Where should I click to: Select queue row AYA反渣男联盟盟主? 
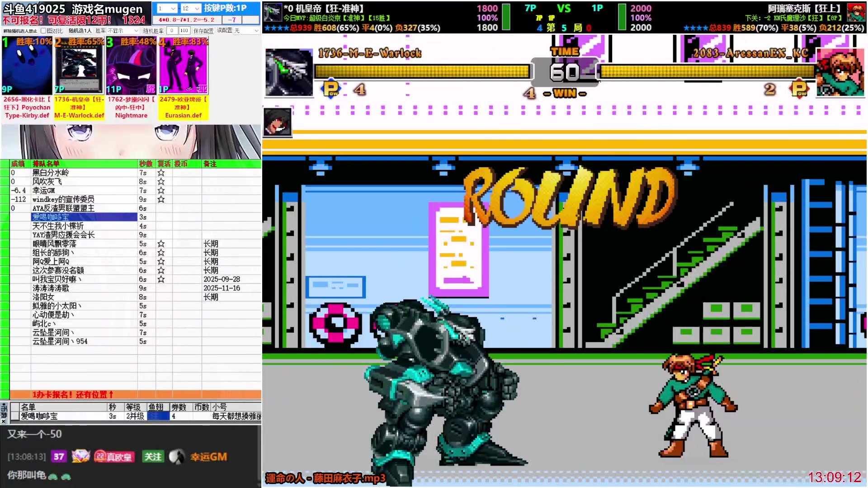(x=84, y=208)
